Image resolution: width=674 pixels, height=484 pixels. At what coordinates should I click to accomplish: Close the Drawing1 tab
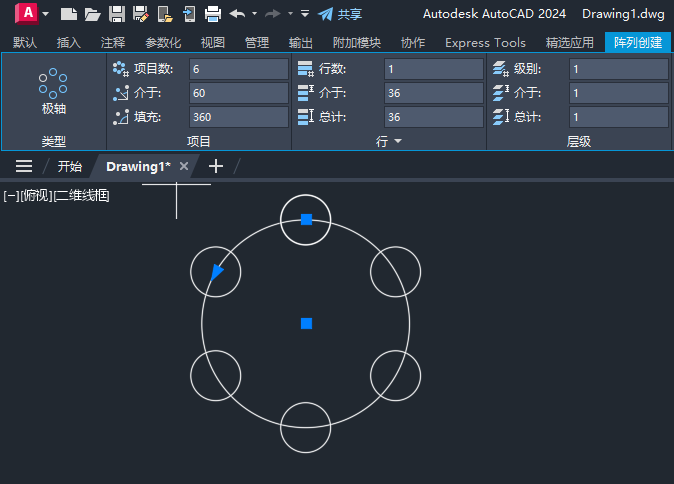183,166
